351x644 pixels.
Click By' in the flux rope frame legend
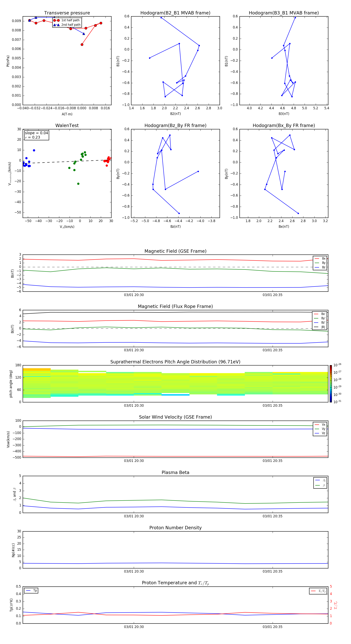(x=320, y=318)
